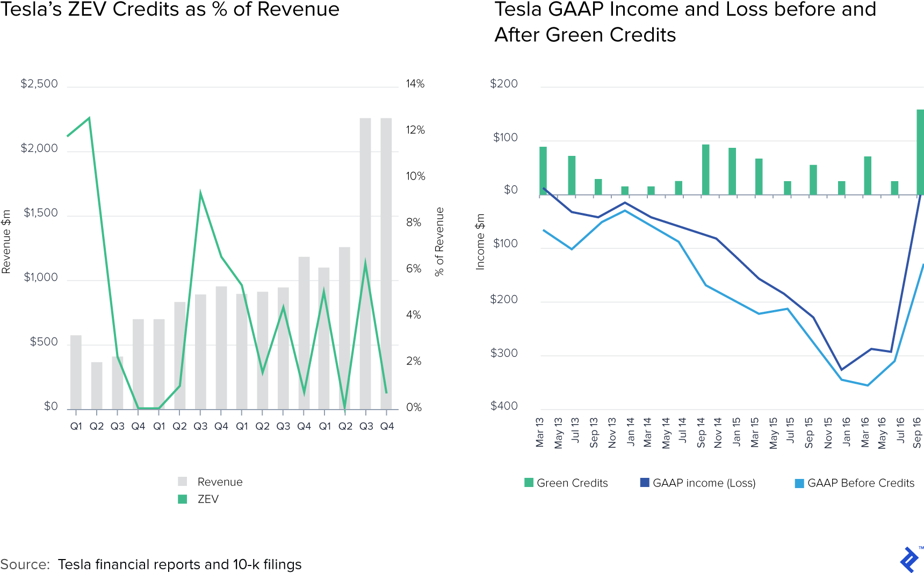Click the "May 14" date label

666,433
